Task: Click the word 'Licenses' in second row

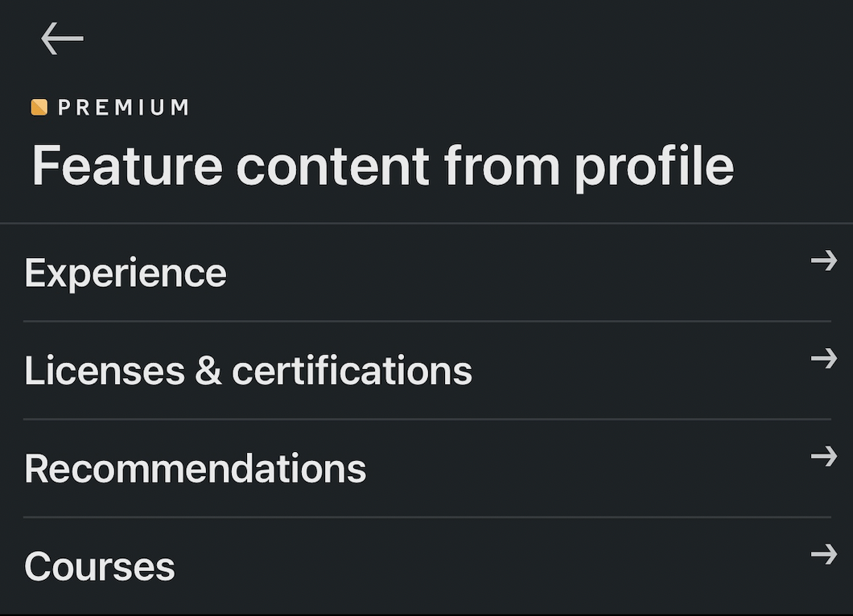Action: [104, 371]
